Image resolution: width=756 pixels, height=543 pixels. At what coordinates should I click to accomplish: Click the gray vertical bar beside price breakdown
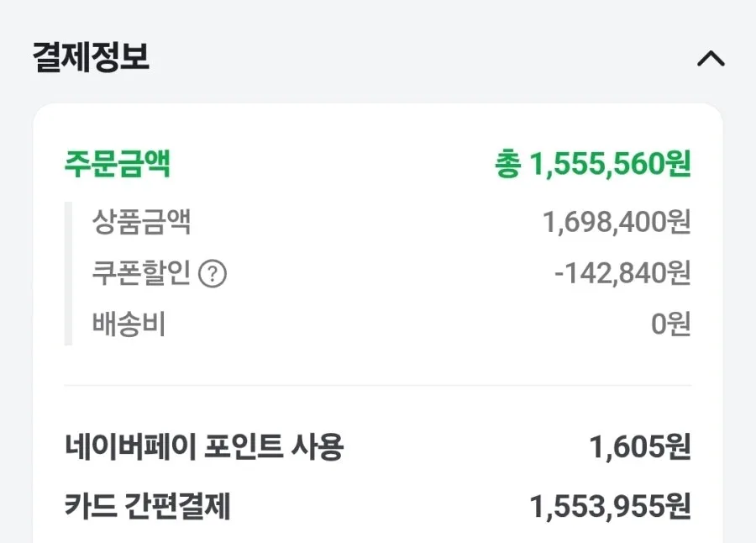coord(68,274)
